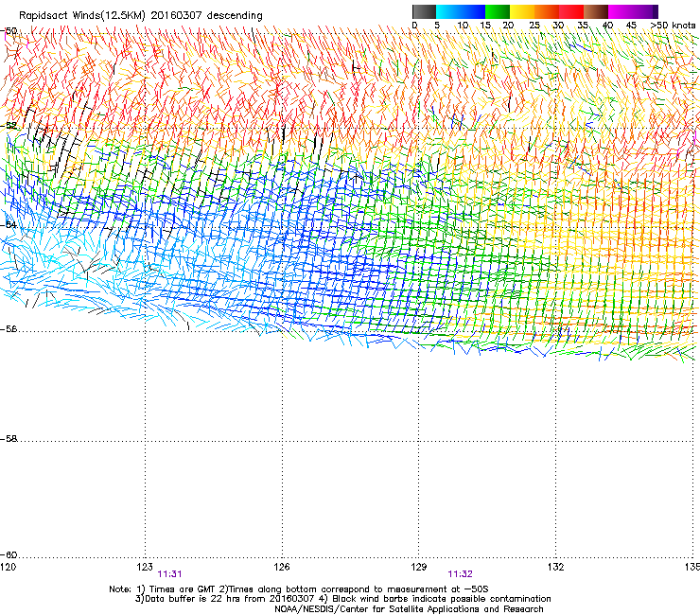Click longitude axis label 132
Viewport: 700px width, 615px height.
coord(556,567)
